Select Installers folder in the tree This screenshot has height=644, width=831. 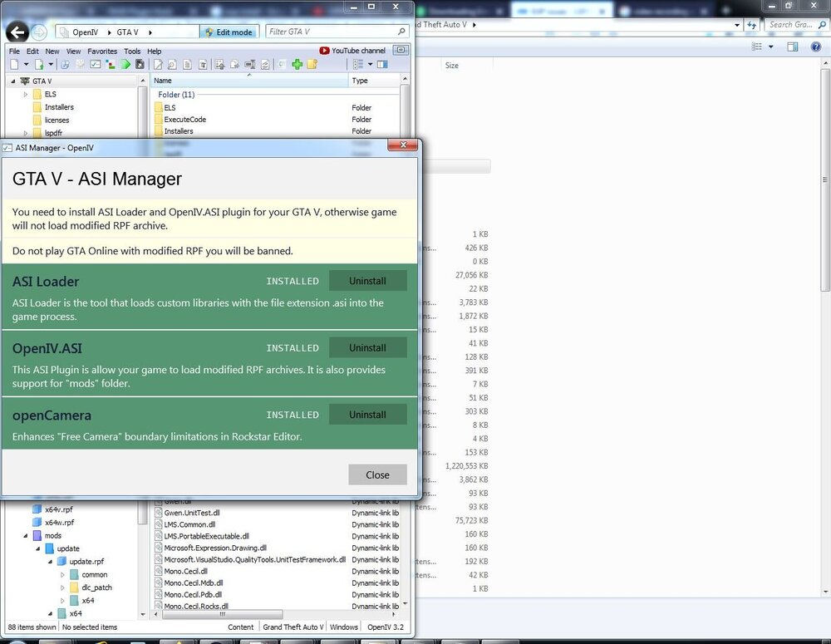click(x=59, y=107)
